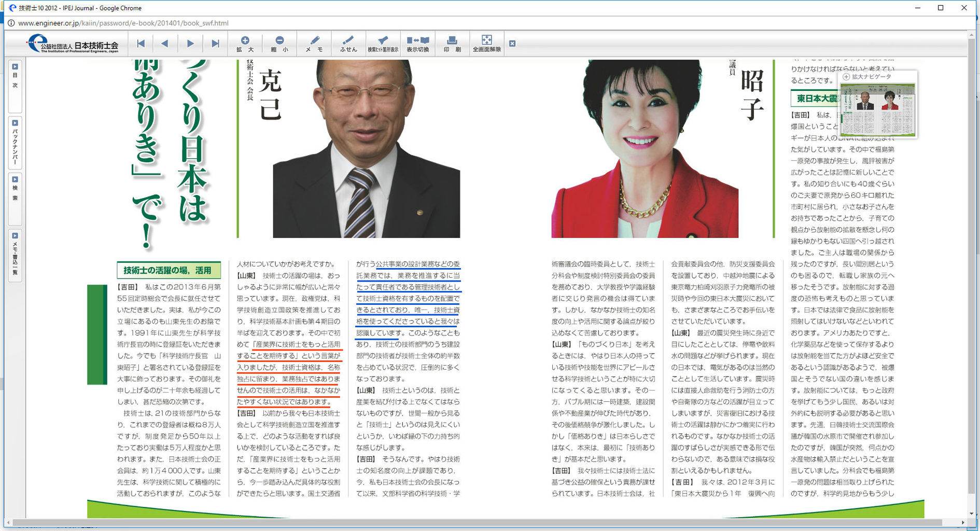Click the vertical scrollbar up arrow
The width and height of the screenshot is (980, 531).
click(971, 35)
